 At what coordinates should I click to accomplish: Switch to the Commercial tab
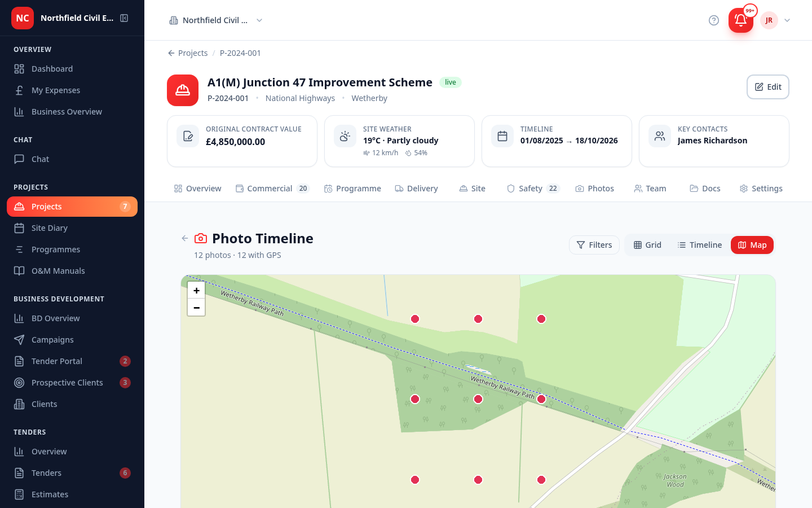point(272,189)
